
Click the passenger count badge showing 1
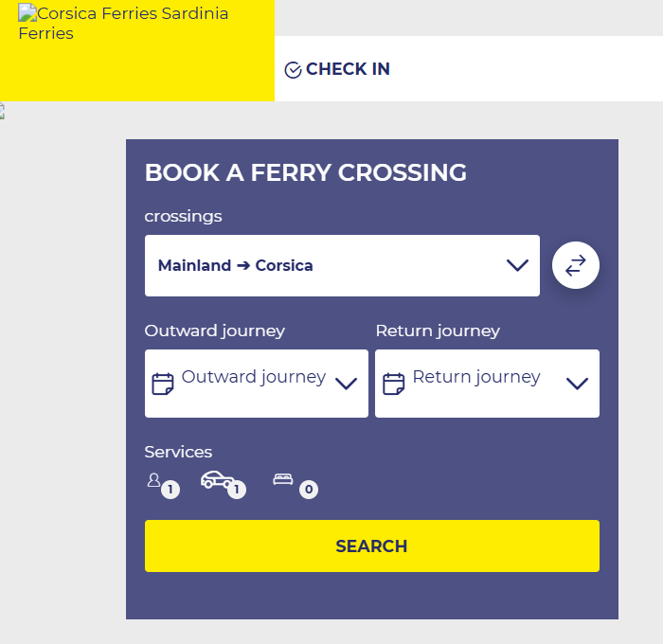click(170, 490)
